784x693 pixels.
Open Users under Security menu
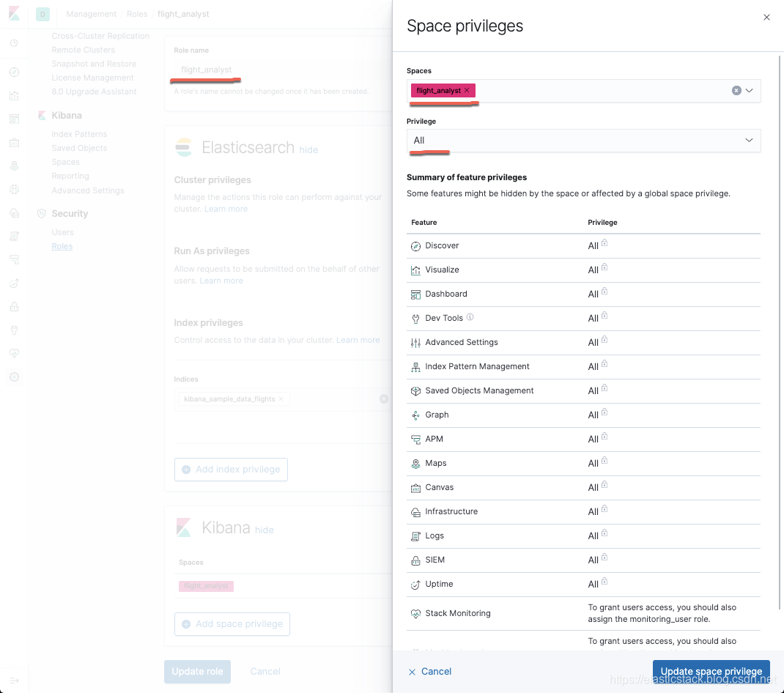pos(62,232)
